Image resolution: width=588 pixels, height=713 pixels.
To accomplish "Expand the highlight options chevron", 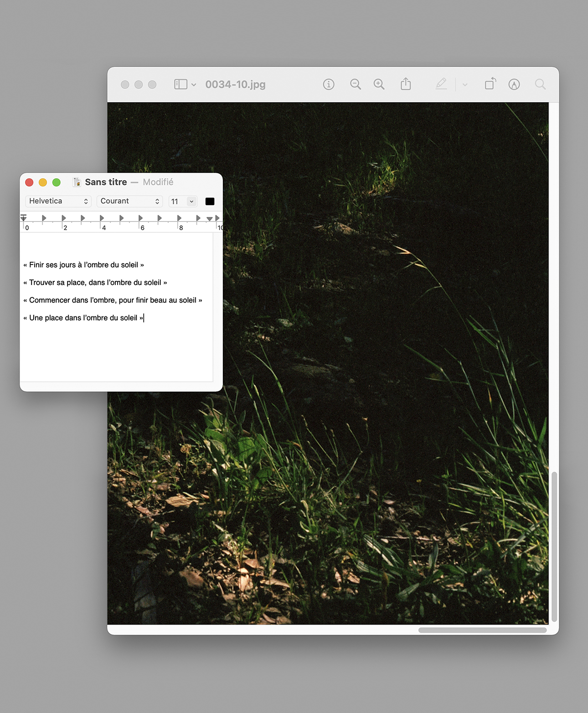I will pos(465,85).
